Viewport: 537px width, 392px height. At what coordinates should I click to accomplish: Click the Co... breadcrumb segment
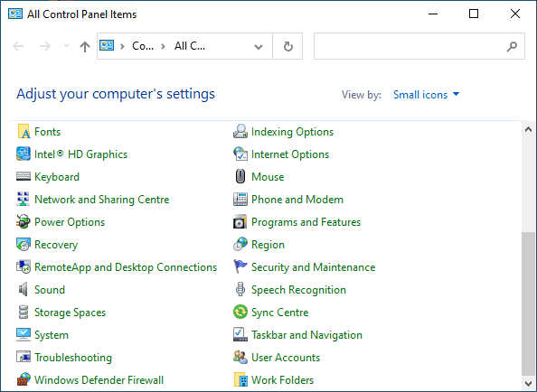[x=143, y=46]
